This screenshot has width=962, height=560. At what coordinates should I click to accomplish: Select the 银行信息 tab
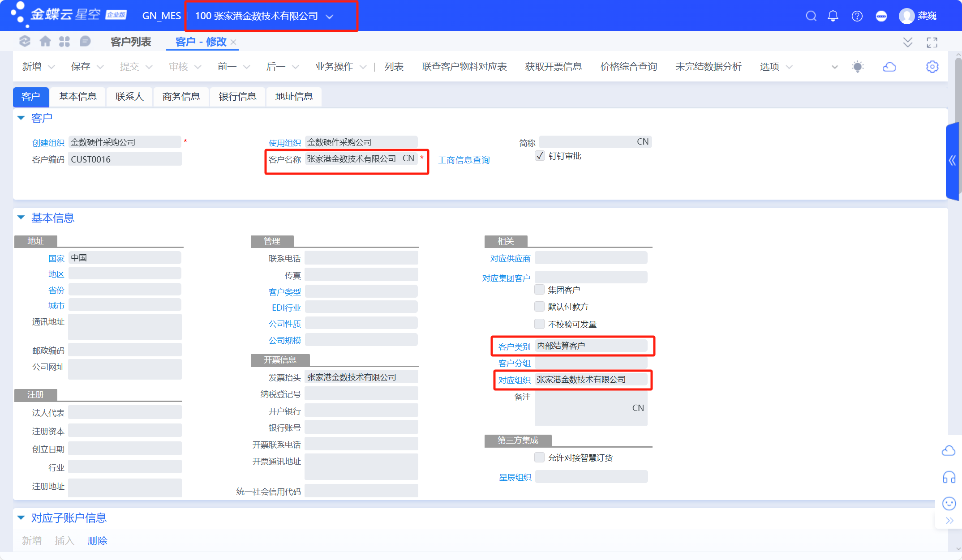pos(237,97)
